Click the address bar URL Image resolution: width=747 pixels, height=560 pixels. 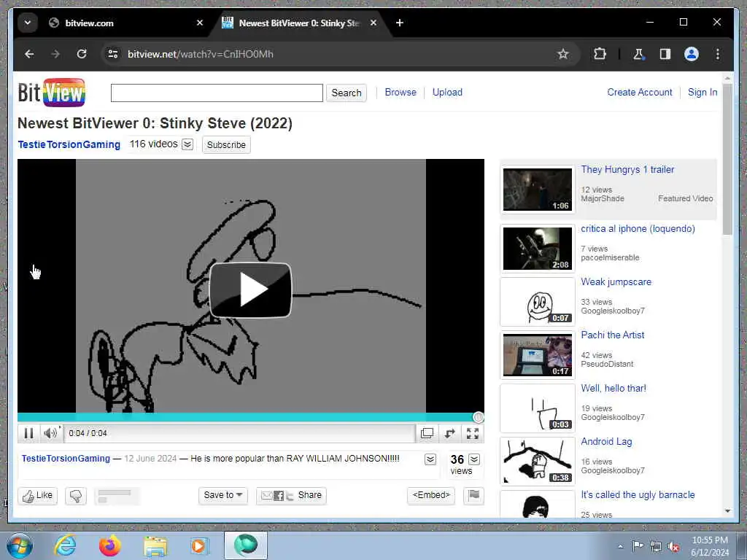coord(200,54)
